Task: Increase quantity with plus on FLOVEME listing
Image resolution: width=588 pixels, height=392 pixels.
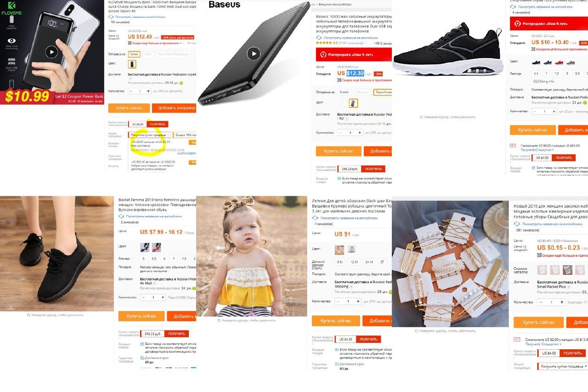Action: pos(148,91)
